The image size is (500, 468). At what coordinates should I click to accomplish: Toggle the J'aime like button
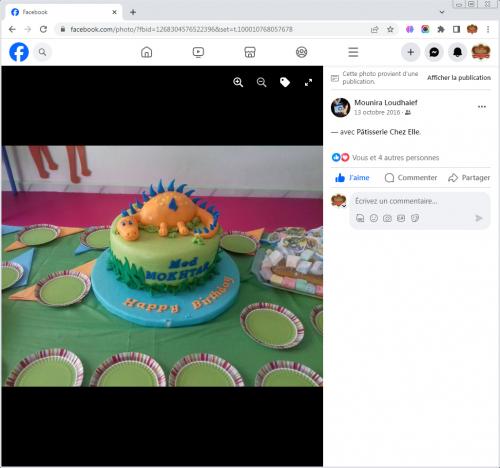click(x=352, y=178)
